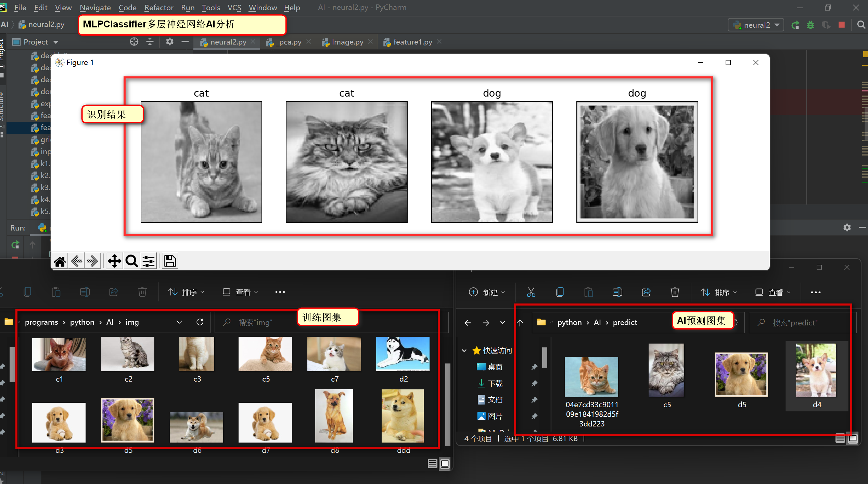Click the Delete trash icon in predict window
This screenshot has height=484, width=868.
pos(675,292)
